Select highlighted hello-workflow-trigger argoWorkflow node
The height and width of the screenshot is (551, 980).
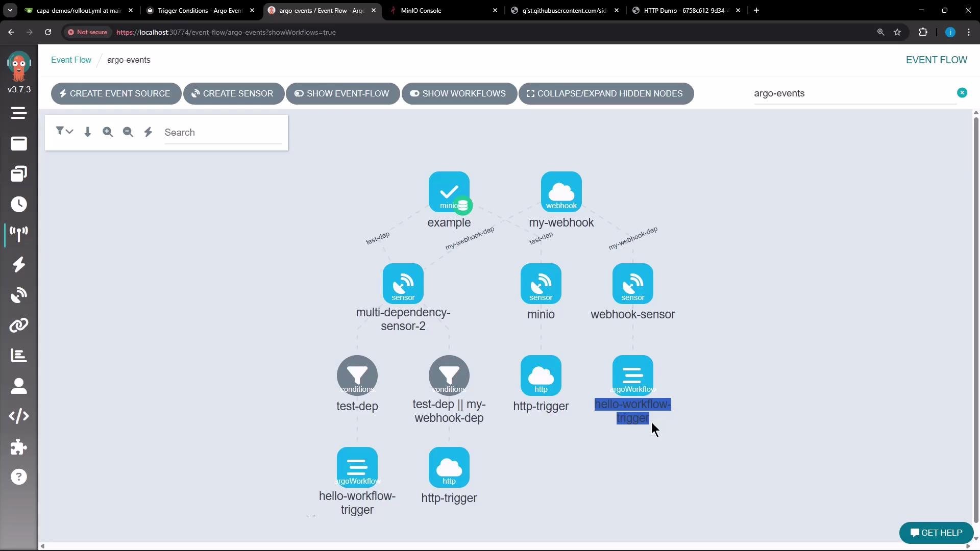[x=633, y=375]
